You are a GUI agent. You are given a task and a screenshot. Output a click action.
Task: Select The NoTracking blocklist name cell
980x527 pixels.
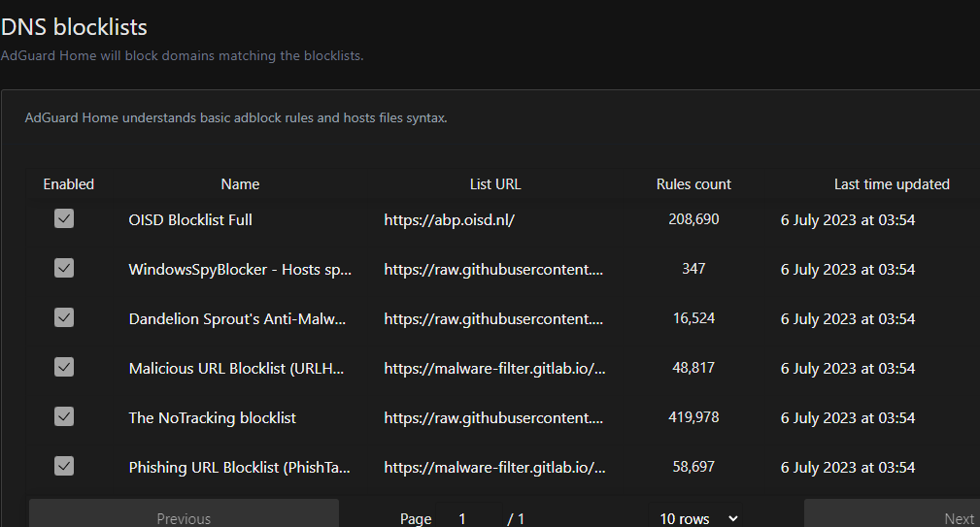212,417
